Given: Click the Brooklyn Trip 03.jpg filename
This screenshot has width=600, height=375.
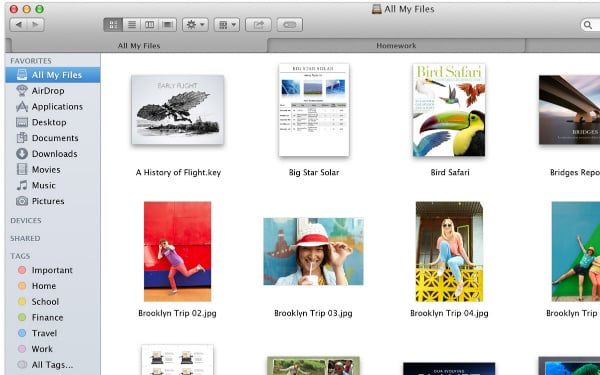Looking at the screenshot, I should (313, 313).
